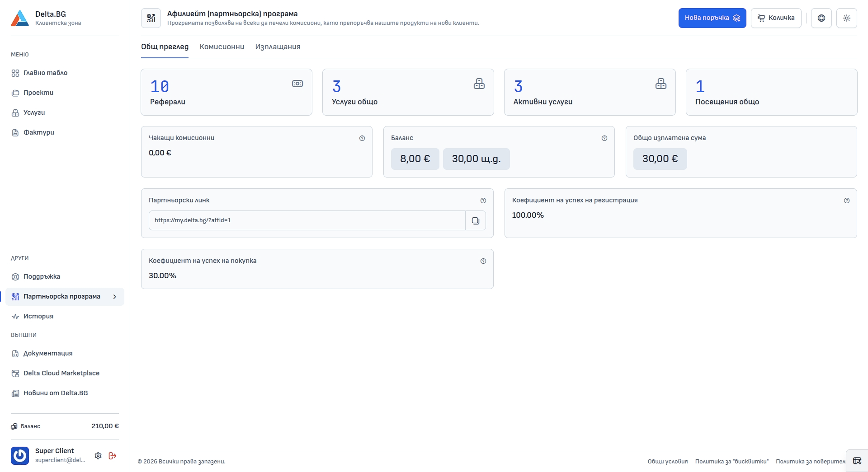Open language selector globe icon
This screenshot has width=868, height=472.
point(821,18)
